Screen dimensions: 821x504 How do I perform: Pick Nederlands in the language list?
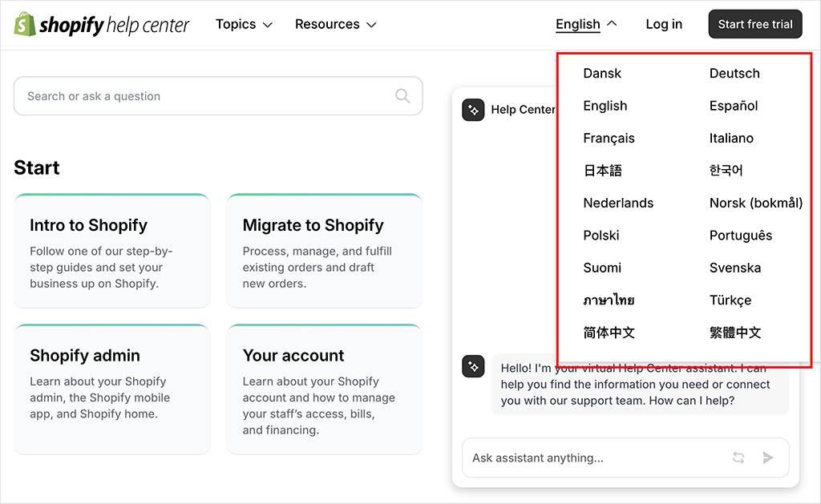pos(618,203)
